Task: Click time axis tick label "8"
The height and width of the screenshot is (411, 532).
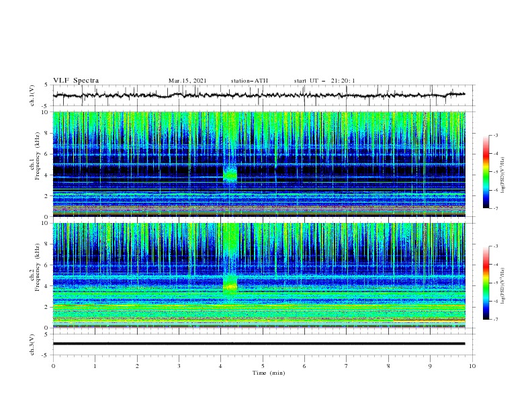Action: coord(388,366)
